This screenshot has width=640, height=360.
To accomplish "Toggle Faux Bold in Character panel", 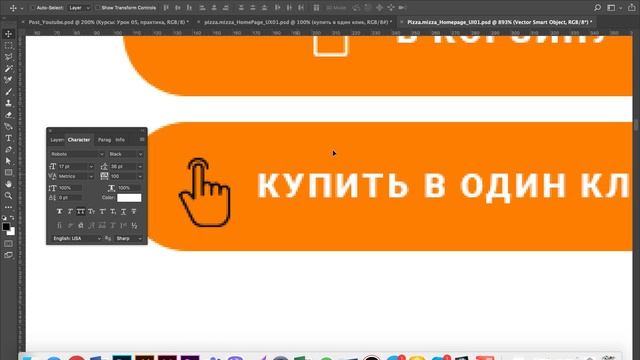I will (x=60, y=211).
